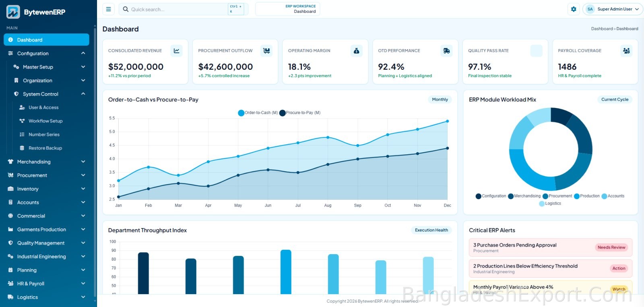Click the Consolidated Revenue chart icon

[x=176, y=51]
